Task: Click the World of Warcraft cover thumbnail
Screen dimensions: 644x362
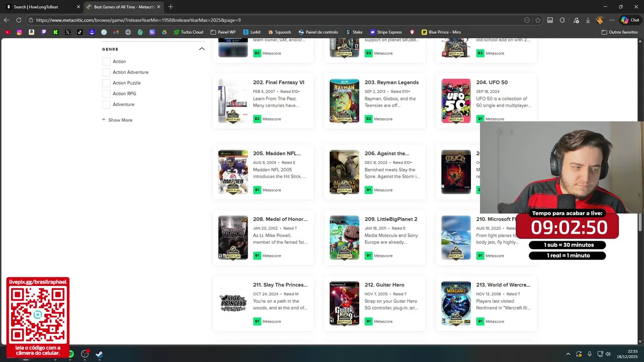Action: coord(456,303)
